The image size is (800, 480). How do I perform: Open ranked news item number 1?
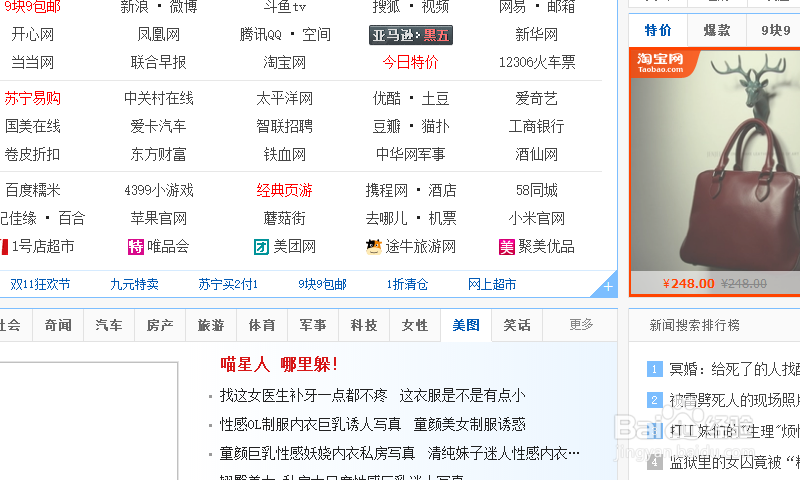coord(734,369)
